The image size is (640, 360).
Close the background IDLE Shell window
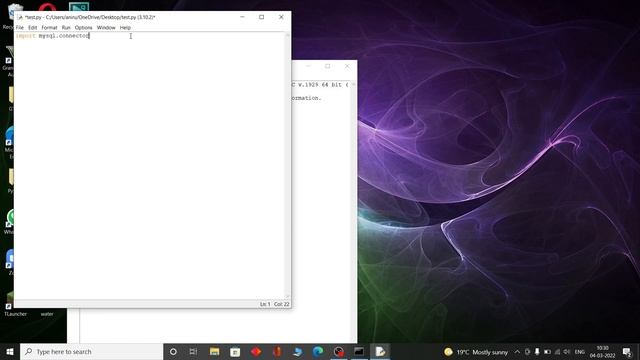click(347, 66)
